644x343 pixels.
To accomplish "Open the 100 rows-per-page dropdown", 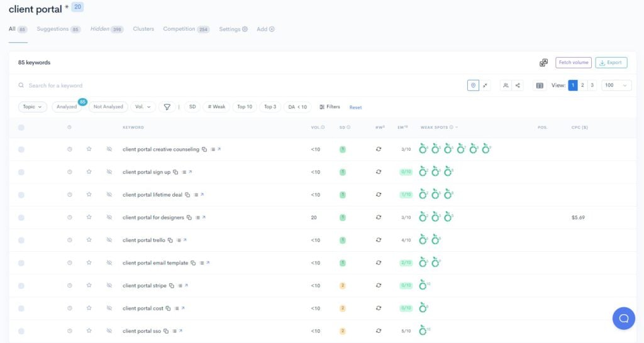I will 616,85.
